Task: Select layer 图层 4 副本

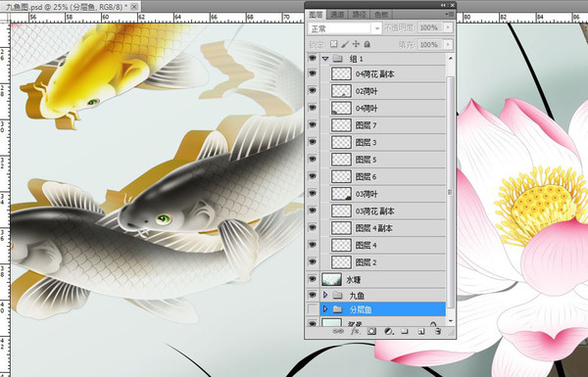Action: click(x=383, y=228)
